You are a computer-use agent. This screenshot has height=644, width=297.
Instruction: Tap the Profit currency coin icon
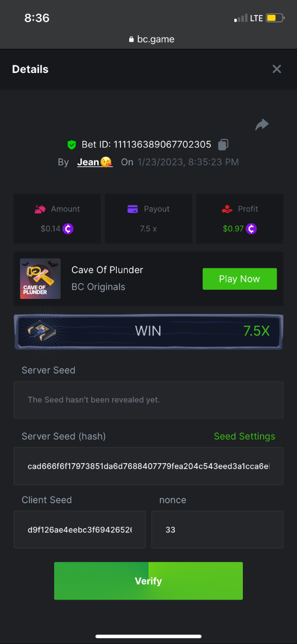coord(251,229)
